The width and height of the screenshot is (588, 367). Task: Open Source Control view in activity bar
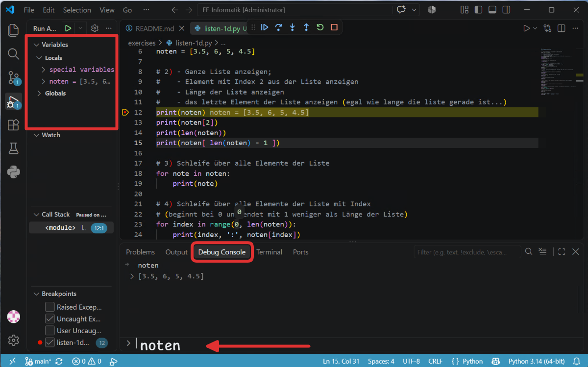pos(13,77)
